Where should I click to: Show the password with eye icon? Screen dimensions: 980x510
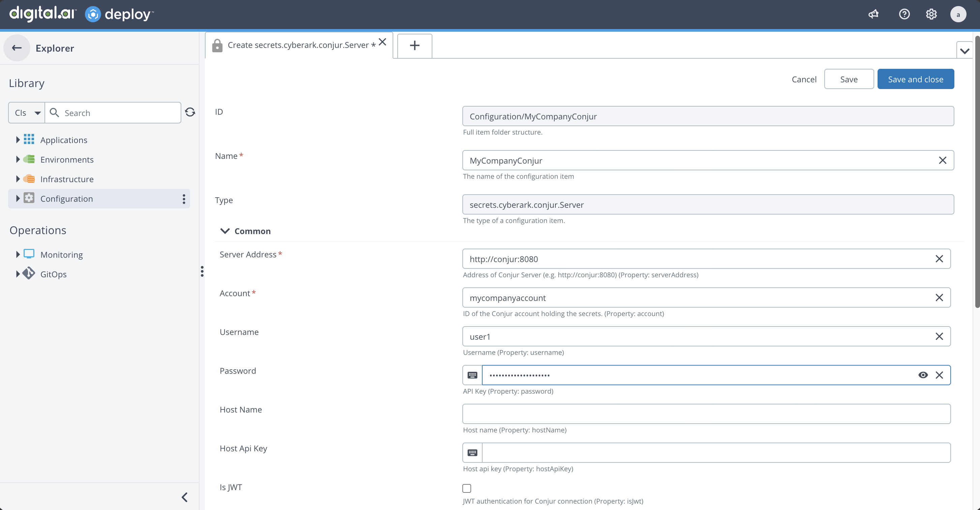[x=923, y=375]
